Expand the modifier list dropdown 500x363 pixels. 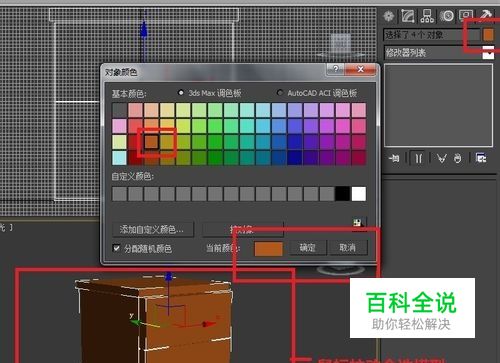488,53
